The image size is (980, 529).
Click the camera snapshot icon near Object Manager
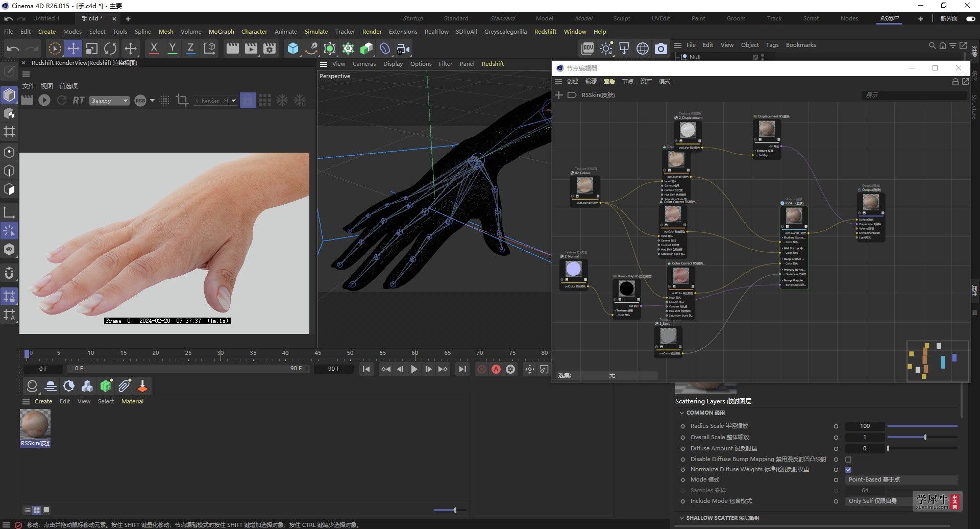661,49
